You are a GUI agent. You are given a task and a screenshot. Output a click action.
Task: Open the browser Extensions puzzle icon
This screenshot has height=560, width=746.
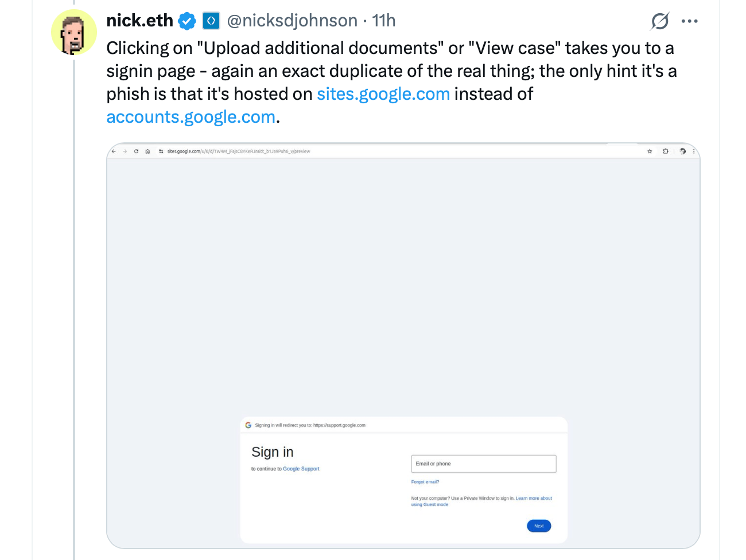(665, 151)
